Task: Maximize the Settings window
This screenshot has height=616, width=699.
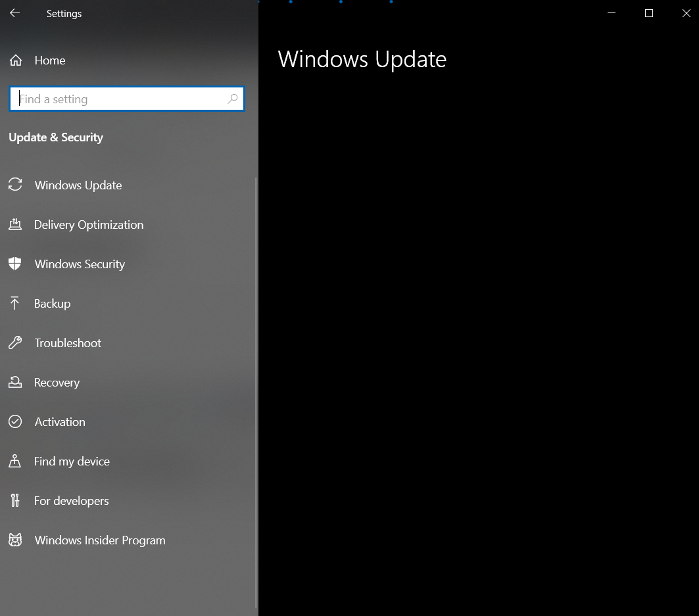Action: [x=649, y=13]
